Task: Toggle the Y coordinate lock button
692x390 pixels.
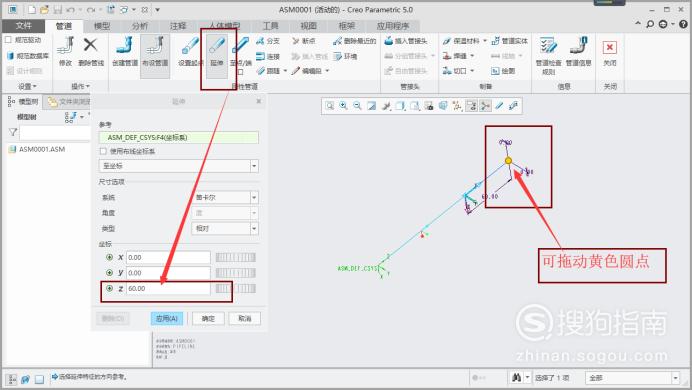Action: click(x=109, y=273)
